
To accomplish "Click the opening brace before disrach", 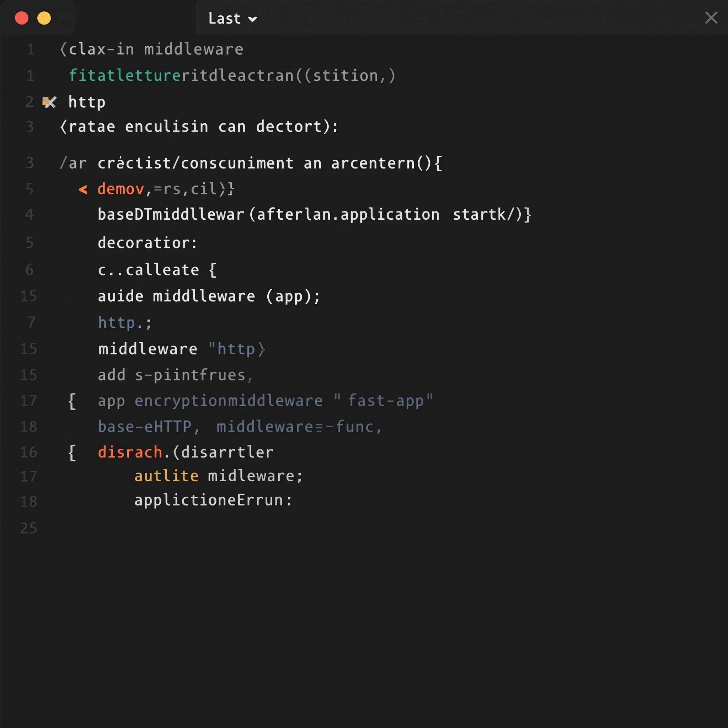I will click(x=72, y=452).
